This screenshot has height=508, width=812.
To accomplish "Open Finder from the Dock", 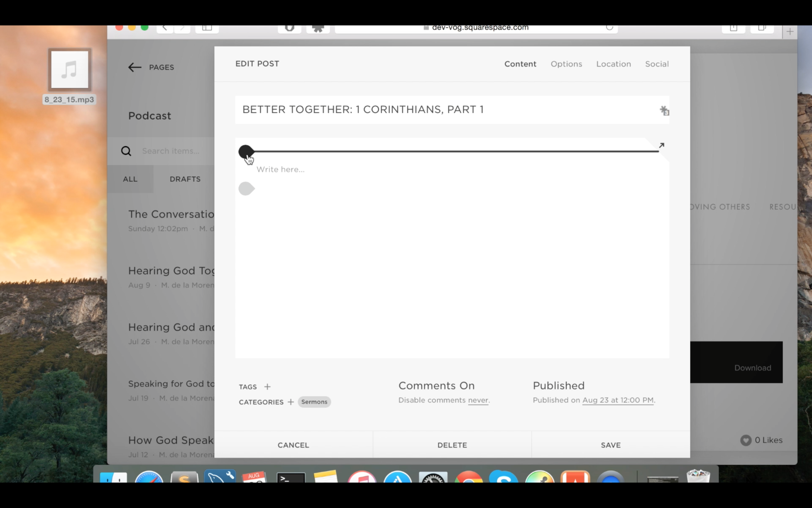I will click(x=113, y=477).
